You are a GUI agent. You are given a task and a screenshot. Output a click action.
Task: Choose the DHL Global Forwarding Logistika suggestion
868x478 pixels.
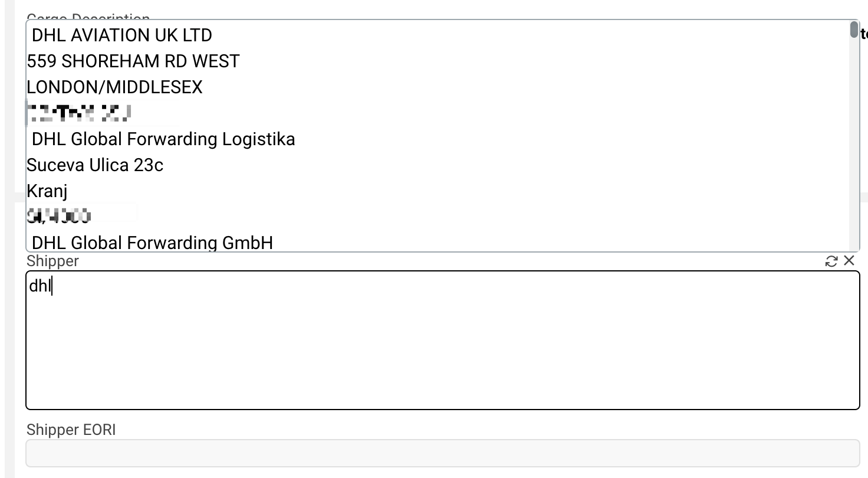[163, 139]
